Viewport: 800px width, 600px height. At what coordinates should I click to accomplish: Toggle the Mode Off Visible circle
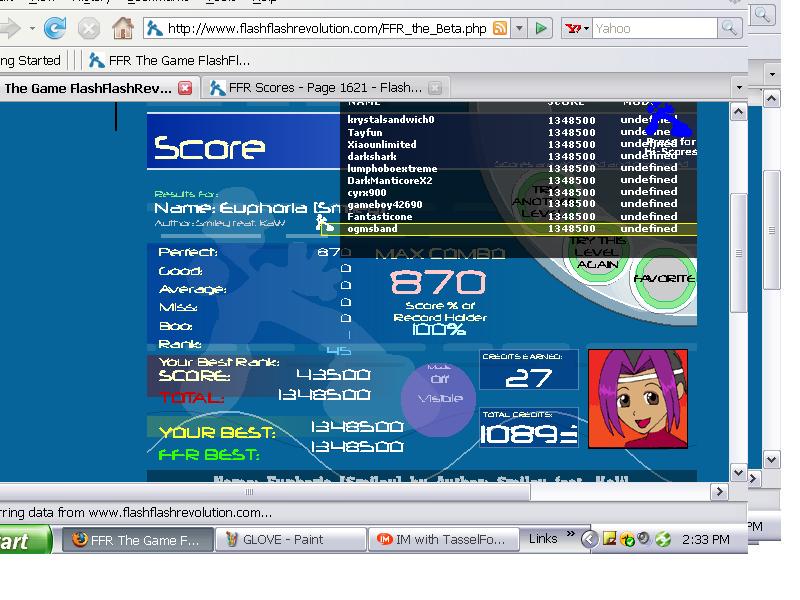(x=439, y=399)
